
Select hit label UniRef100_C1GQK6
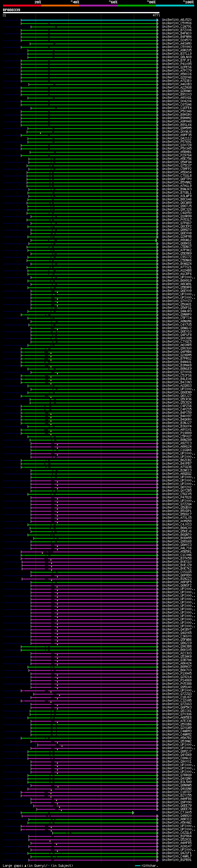[177, 450]
